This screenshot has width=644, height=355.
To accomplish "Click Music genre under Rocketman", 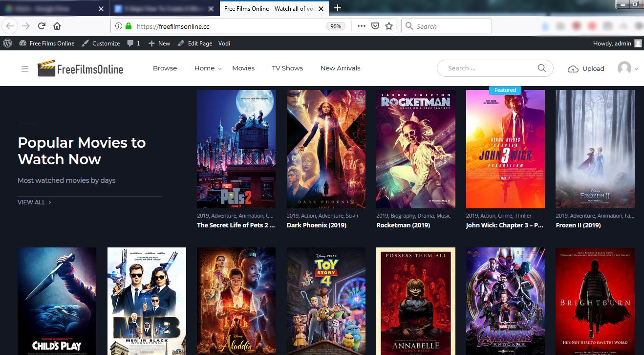I will pos(443,216).
